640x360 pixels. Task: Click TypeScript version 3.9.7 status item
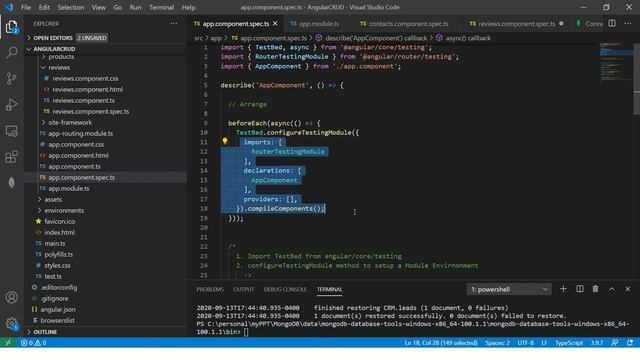(597, 343)
